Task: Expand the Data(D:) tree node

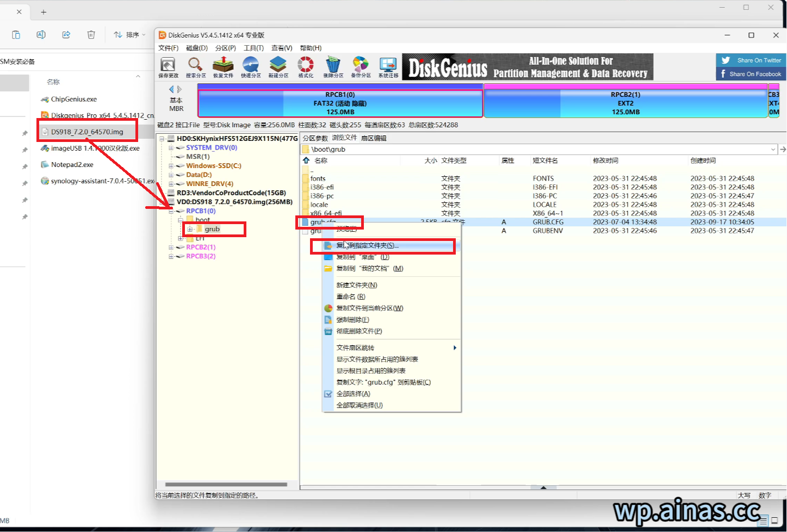Action: point(171,175)
